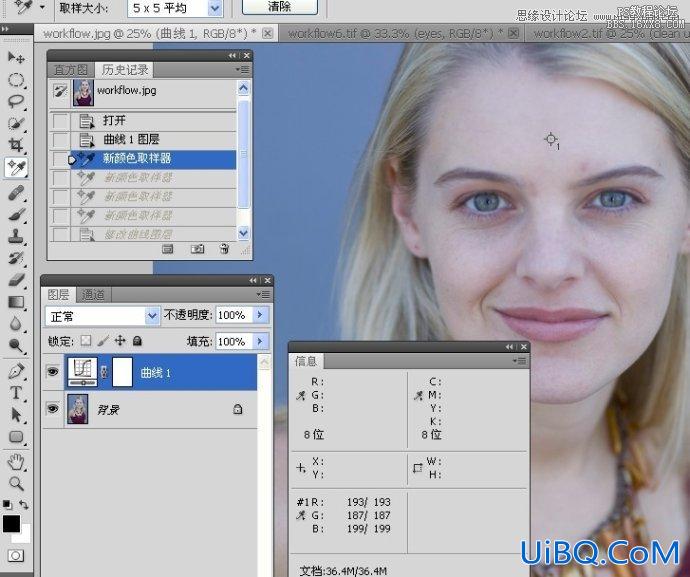The image size is (690, 577).
Task: Select the Rounded Rectangle shape tool
Action: 16,437
